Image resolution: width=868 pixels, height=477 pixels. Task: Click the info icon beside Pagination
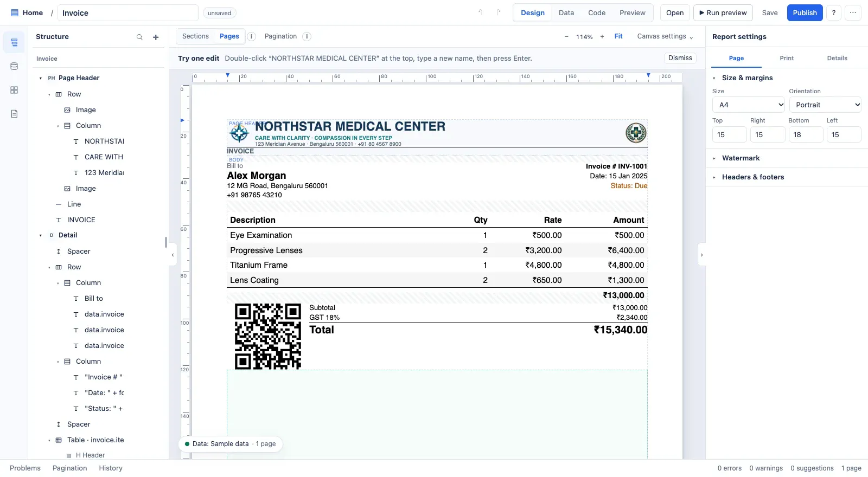[x=307, y=36]
